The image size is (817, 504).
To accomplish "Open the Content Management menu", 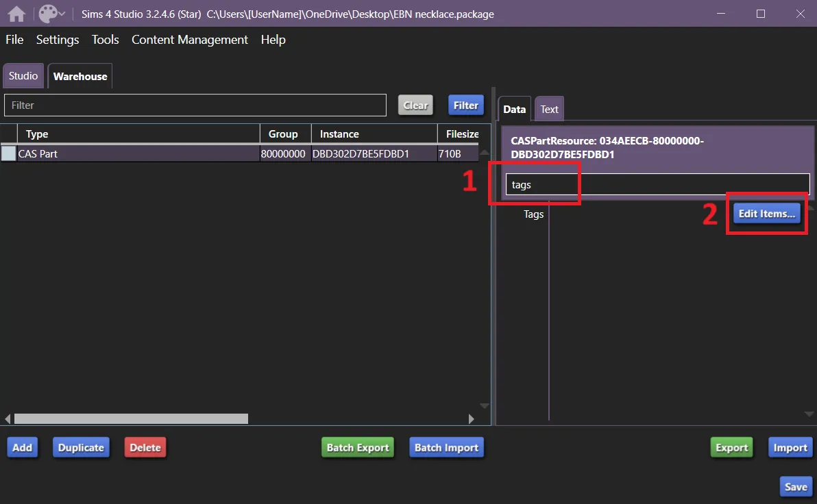I will coord(189,40).
